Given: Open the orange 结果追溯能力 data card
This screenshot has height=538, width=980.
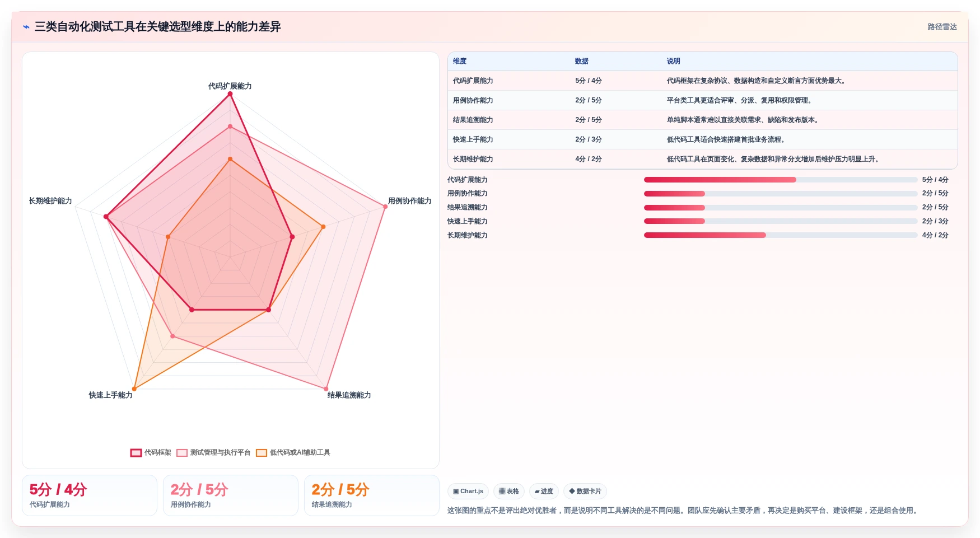Looking at the screenshot, I should point(372,495).
